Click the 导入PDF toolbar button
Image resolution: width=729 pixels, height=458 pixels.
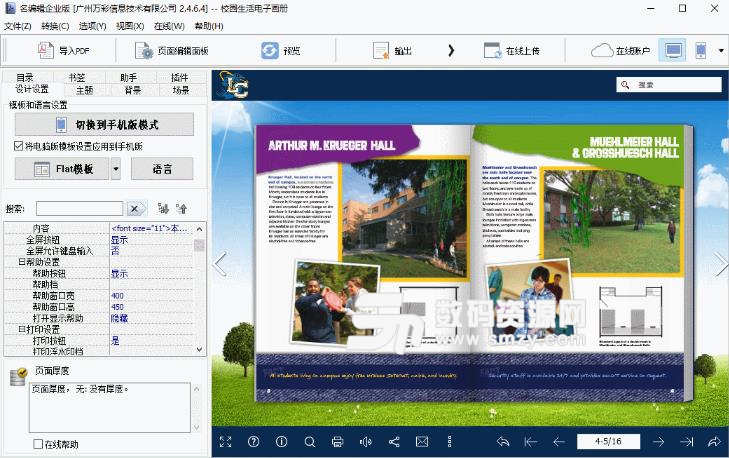tap(63, 50)
